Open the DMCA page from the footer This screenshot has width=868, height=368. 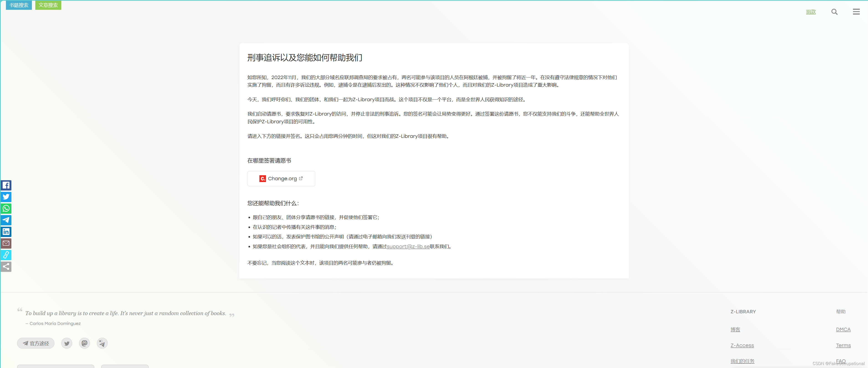[x=843, y=329]
